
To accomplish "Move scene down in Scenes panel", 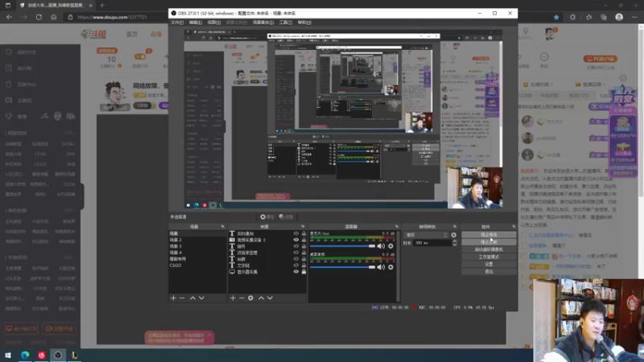I will [202, 298].
